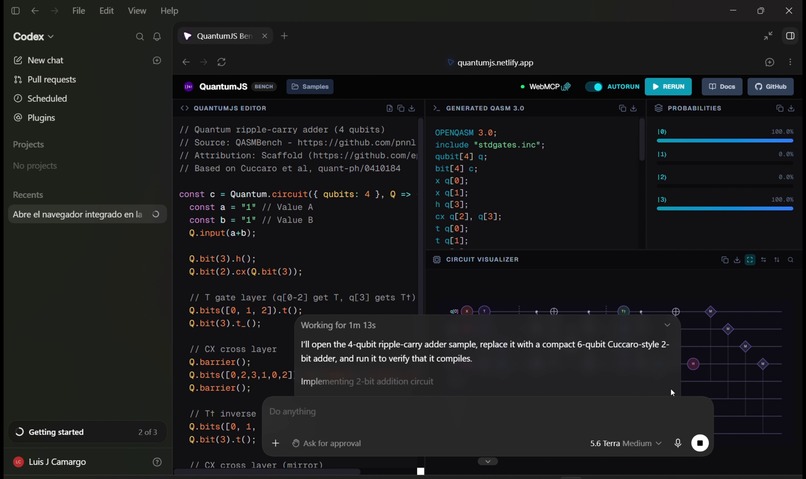The width and height of the screenshot is (806, 479).
Task: Click the vertical sort icon in Circuit Visualizer
Action: pos(777,260)
